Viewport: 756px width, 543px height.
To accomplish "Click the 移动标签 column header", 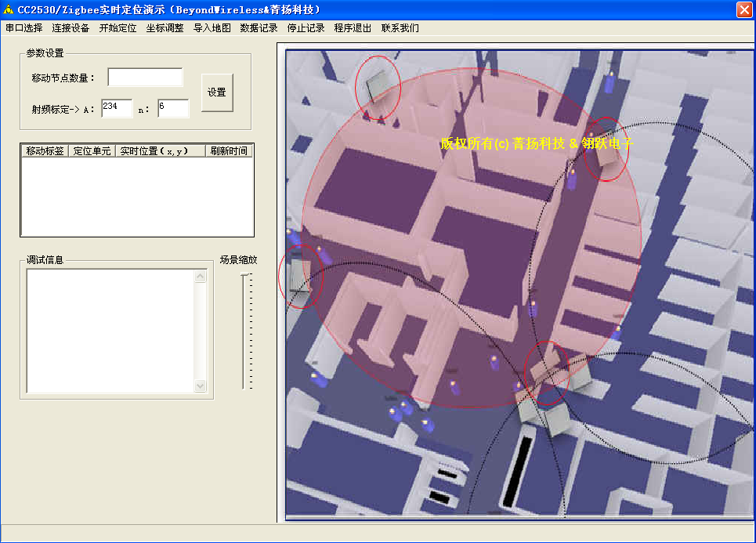I will point(45,151).
